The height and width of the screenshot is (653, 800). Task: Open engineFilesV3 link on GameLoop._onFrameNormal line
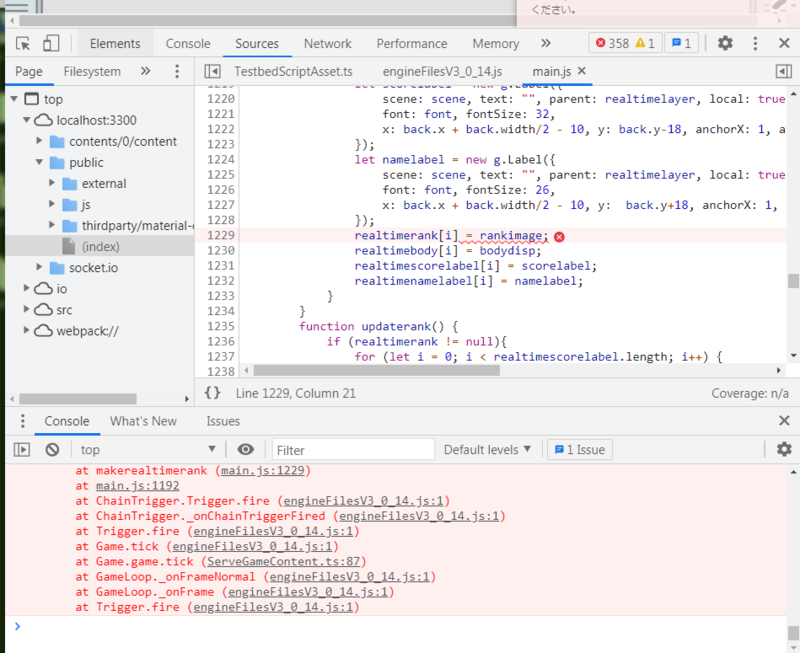tap(350, 577)
